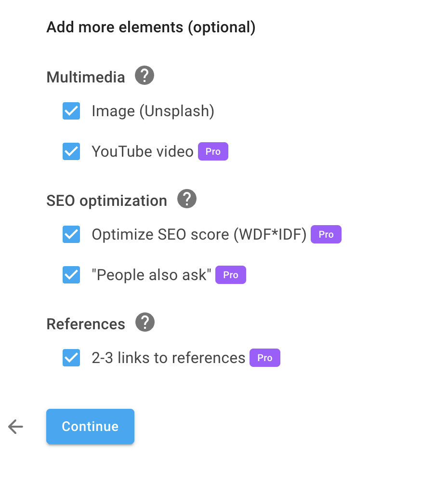The image size is (448, 485).
Task: Click the Pro badge beside references links
Action: (x=264, y=358)
